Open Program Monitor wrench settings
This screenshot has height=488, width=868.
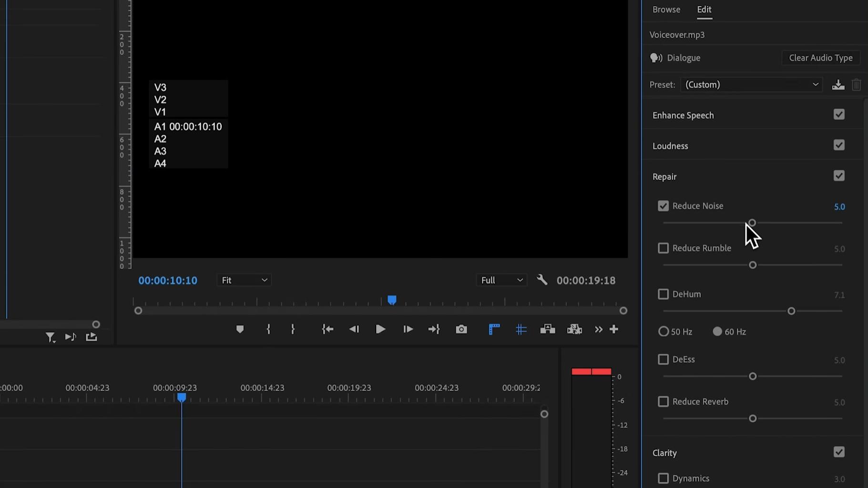click(542, 280)
